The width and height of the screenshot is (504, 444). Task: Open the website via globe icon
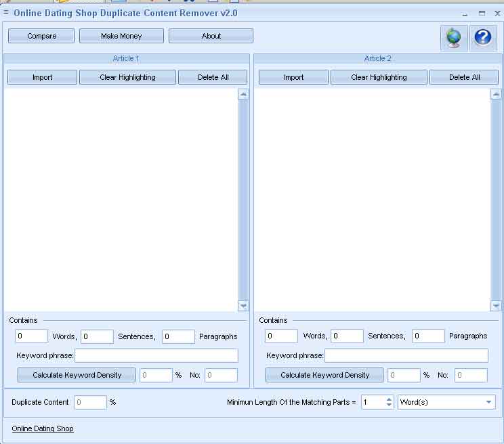454,38
